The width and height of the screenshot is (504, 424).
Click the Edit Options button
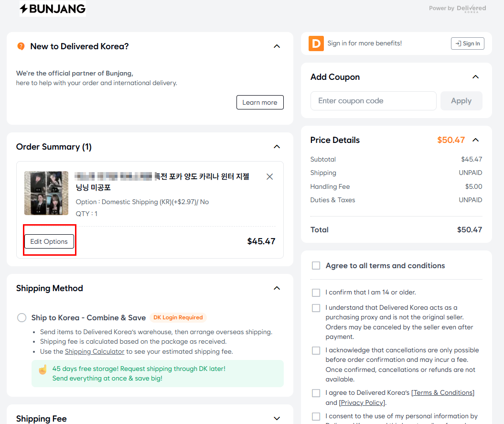(x=49, y=241)
